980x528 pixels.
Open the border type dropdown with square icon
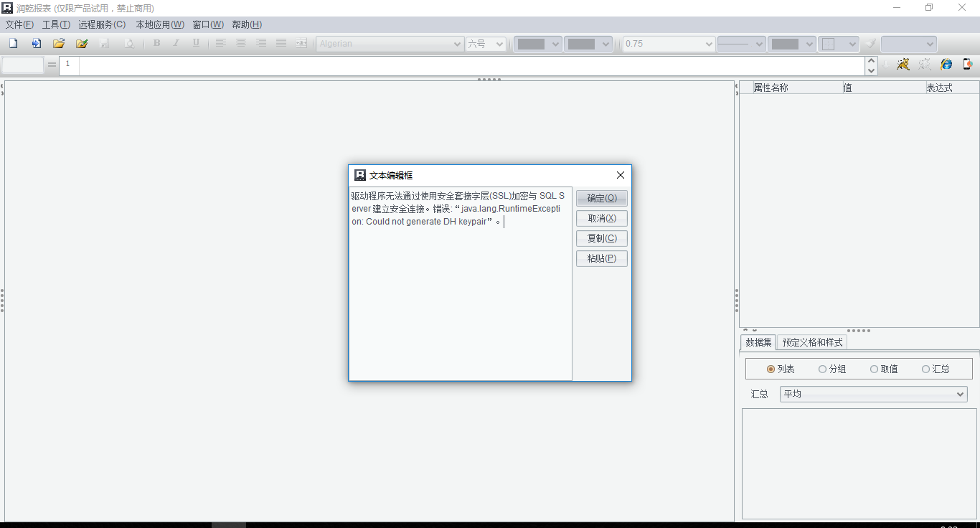point(839,44)
